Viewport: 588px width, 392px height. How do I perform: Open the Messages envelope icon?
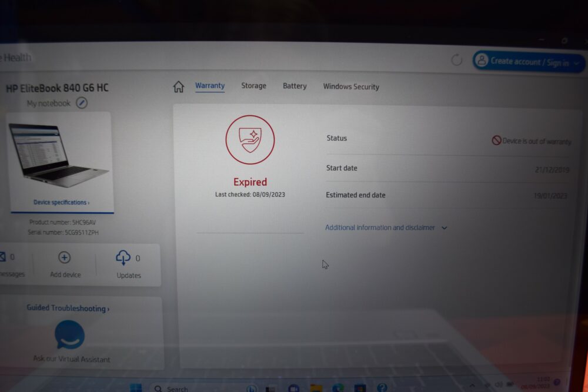(x=2, y=257)
